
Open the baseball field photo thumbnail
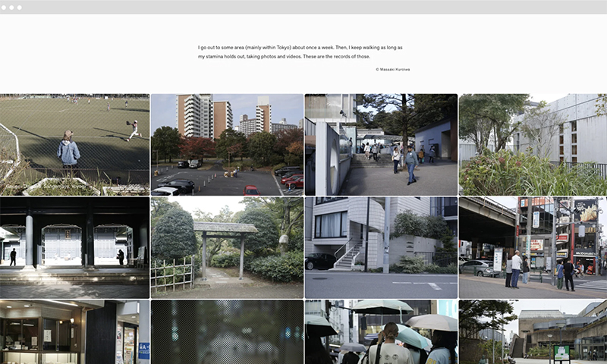tap(74, 145)
